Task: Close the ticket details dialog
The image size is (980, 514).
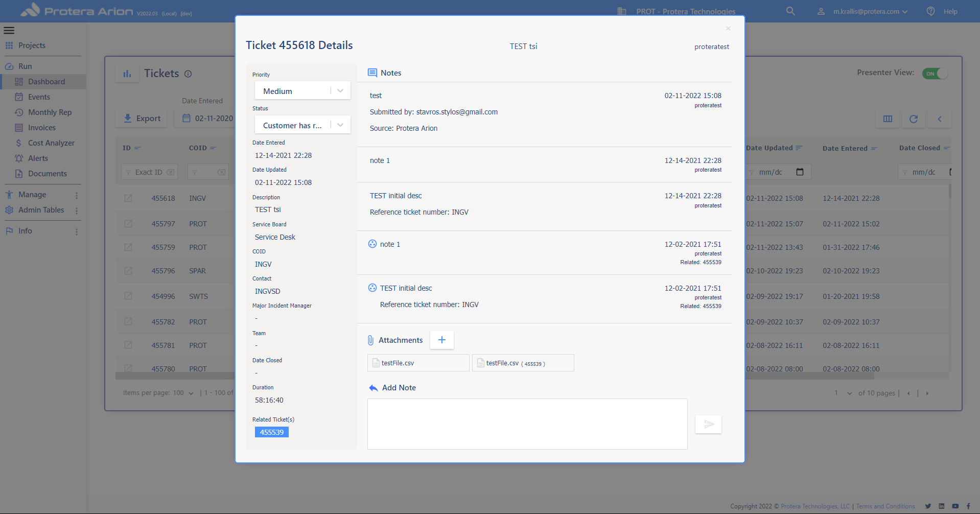Action: [728, 29]
